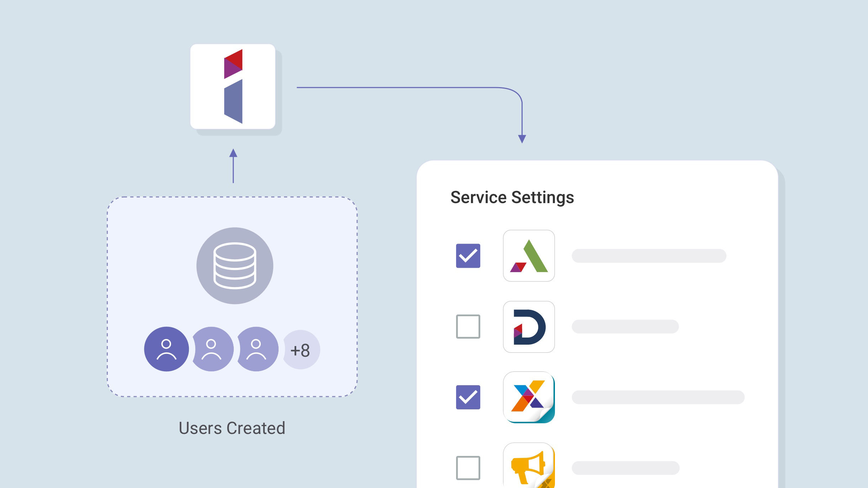Click the Users Created label
868x488 pixels.
pyautogui.click(x=232, y=428)
